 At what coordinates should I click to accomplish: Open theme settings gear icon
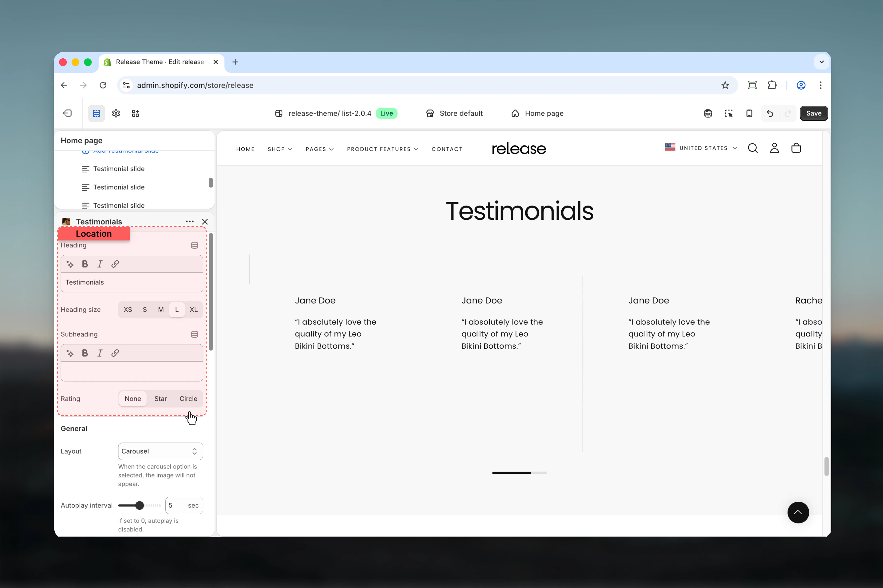pyautogui.click(x=116, y=113)
